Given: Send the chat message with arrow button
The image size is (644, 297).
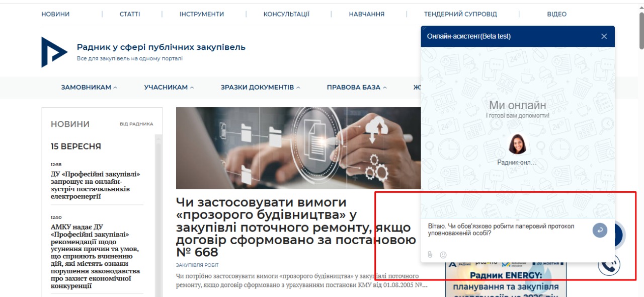Looking at the screenshot, I should point(600,231).
